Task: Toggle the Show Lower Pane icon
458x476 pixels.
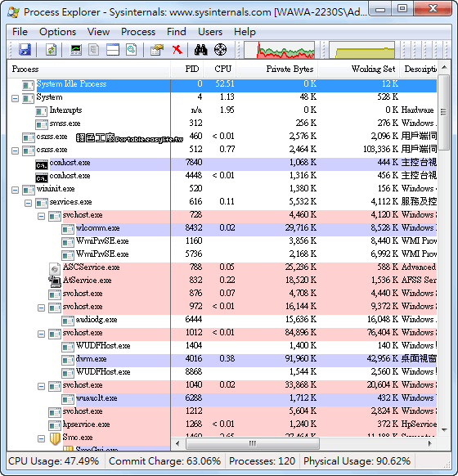Action: [113, 49]
